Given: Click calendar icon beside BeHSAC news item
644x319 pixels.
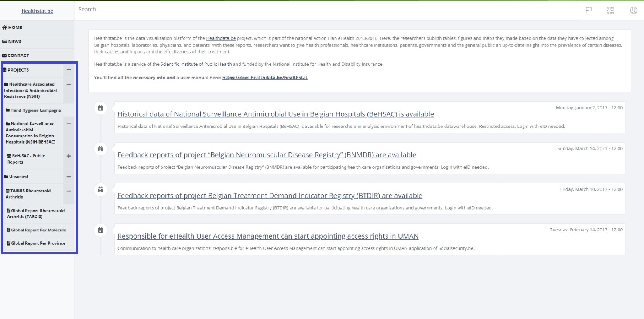Looking at the screenshot, I should (x=100, y=108).
